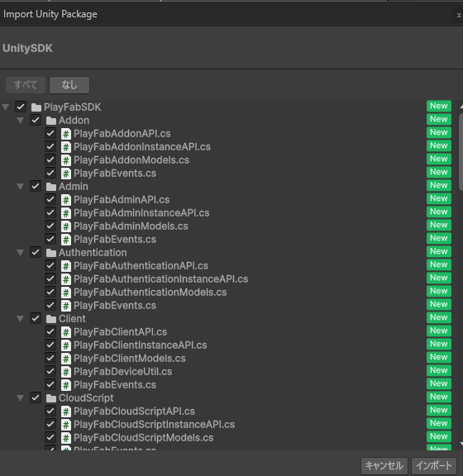Viewport: 463px width, 476px height.
Task: Select PlayFabEvents.cs under Addon folder
Action: pyautogui.click(x=115, y=174)
